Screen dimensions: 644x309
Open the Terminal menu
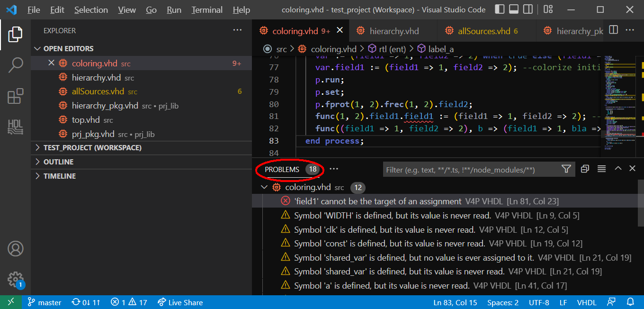[x=207, y=9]
